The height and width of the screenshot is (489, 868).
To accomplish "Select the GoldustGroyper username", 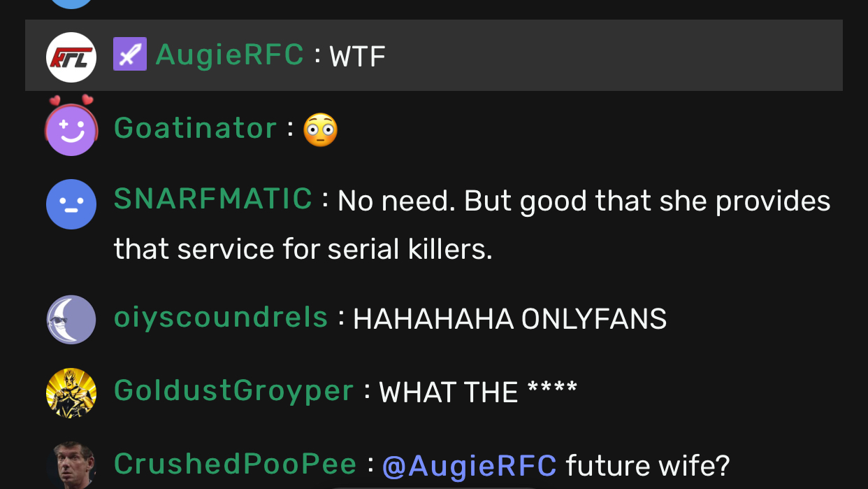I will [x=234, y=390].
